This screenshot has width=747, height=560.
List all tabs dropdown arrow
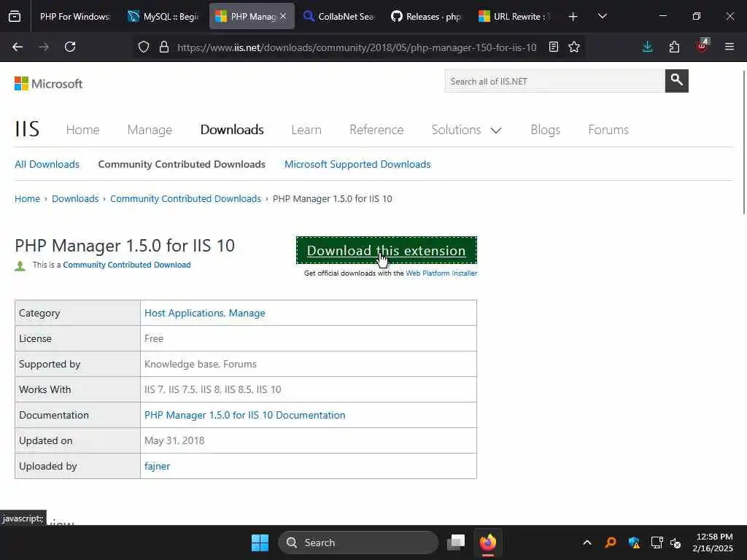pyautogui.click(x=602, y=17)
